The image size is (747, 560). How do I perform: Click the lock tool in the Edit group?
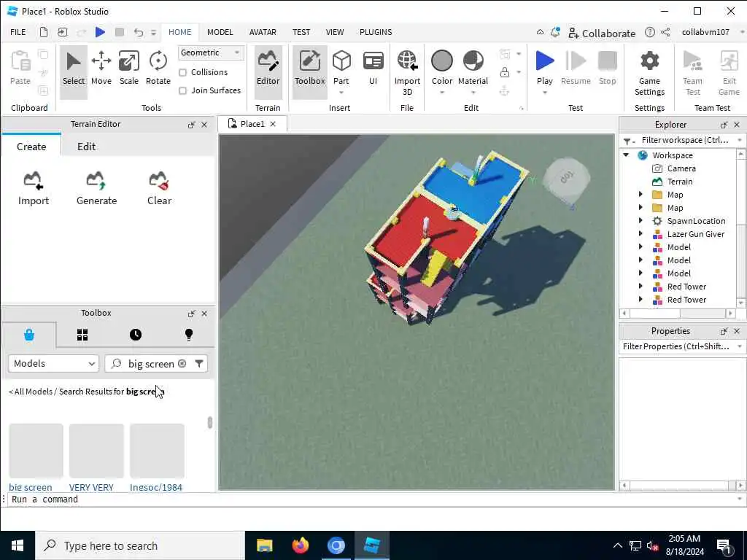tap(505, 72)
